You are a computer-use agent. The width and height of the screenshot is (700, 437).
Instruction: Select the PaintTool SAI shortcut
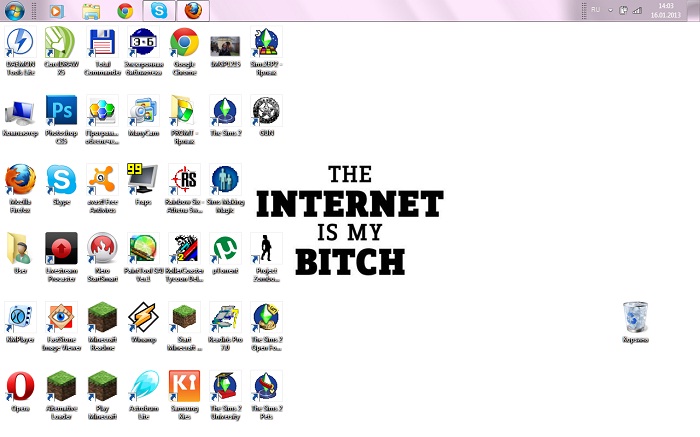click(143, 248)
